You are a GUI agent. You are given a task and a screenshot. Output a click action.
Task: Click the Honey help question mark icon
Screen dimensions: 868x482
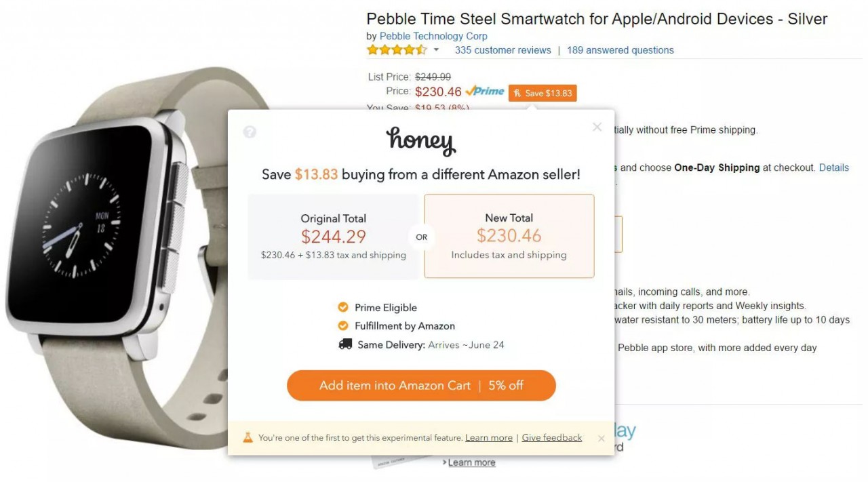[x=250, y=132]
